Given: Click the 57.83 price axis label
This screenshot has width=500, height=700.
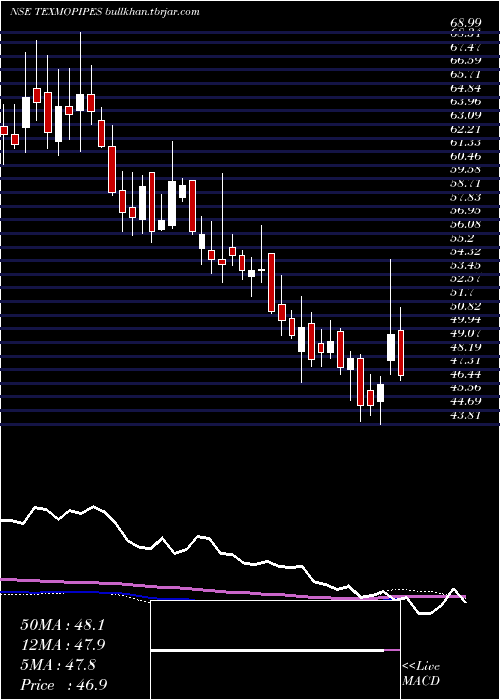Looking at the screenshot, I should [x=465, y=197].
